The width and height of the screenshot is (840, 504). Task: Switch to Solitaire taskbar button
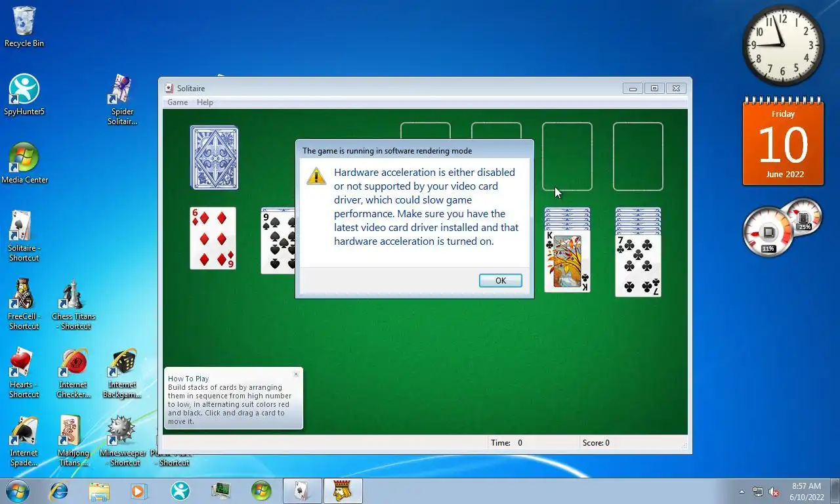click(302, 491)
